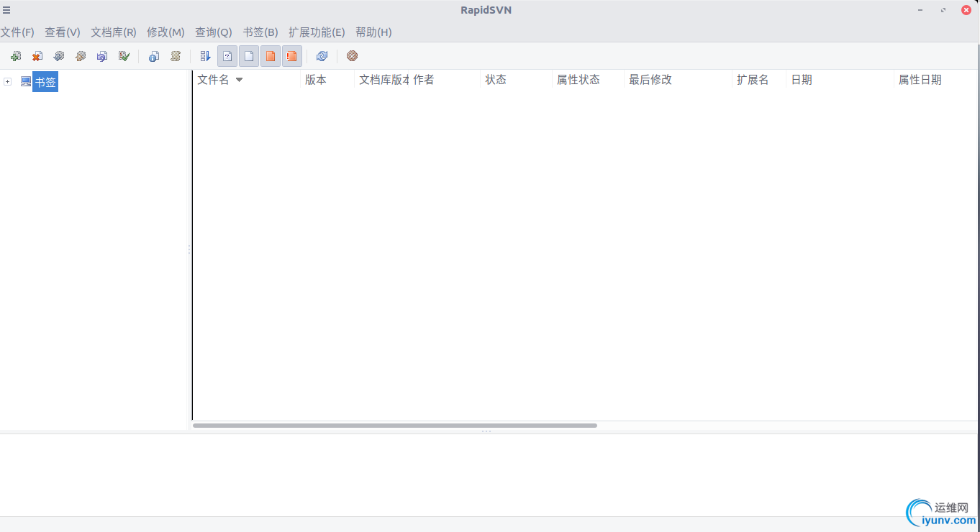980x532 pixels.
Task: Open the 查看(V) menu
Action: tap(63, 32)
